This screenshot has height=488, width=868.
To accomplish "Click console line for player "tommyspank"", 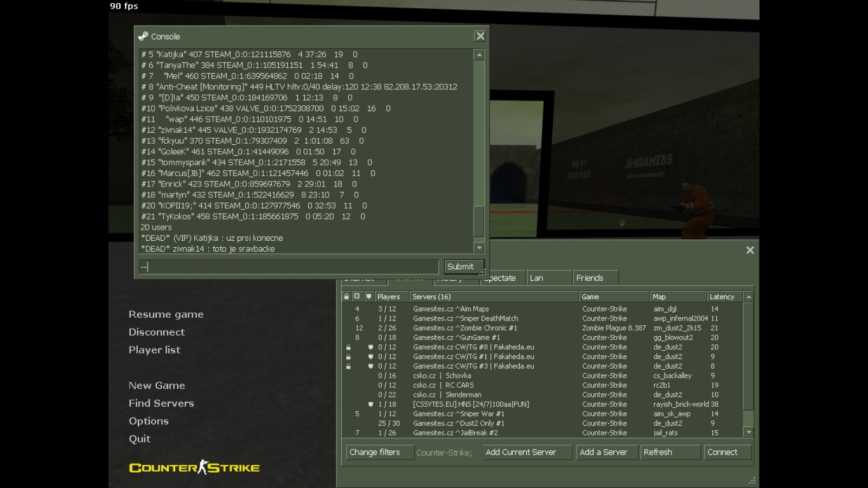I will pos(257,163).
